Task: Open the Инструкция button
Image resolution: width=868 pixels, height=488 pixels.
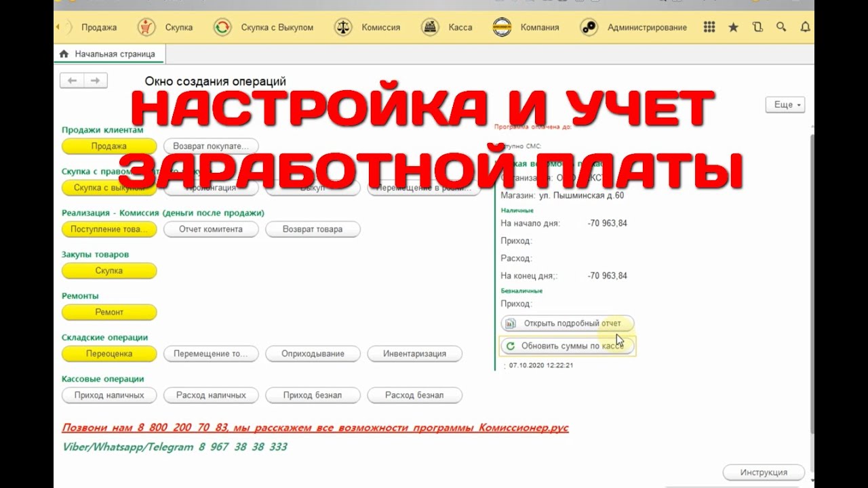Action: tap(764, 472)
